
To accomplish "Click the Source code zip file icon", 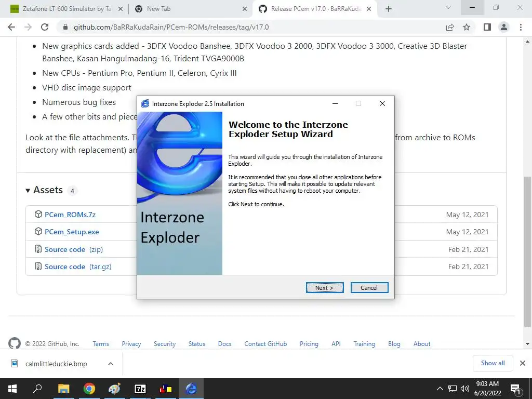I will point(38,249).
